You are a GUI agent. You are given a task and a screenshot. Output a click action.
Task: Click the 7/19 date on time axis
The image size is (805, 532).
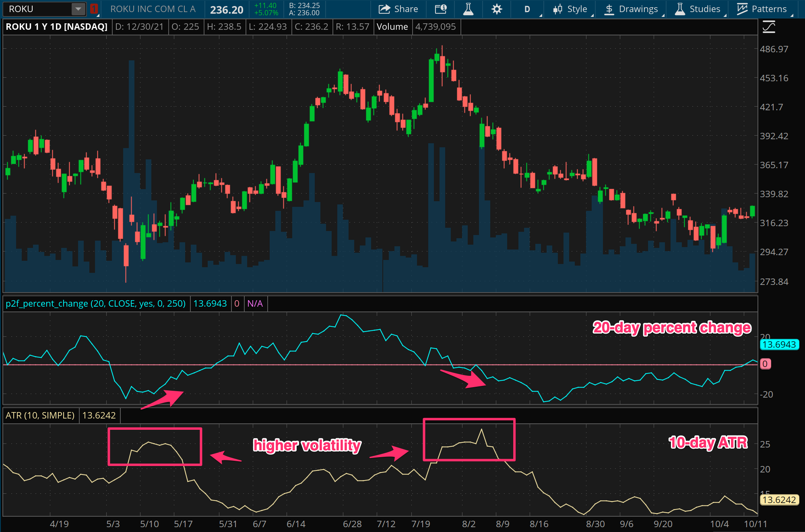pos(421,524)
